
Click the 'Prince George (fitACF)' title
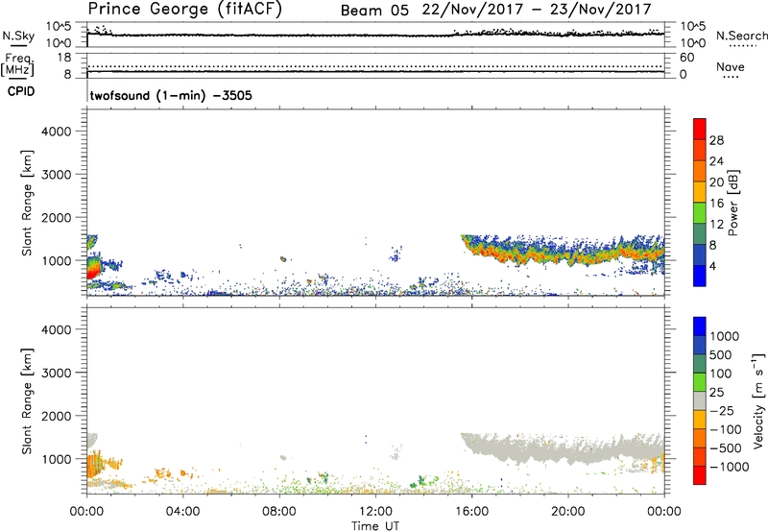185,9
